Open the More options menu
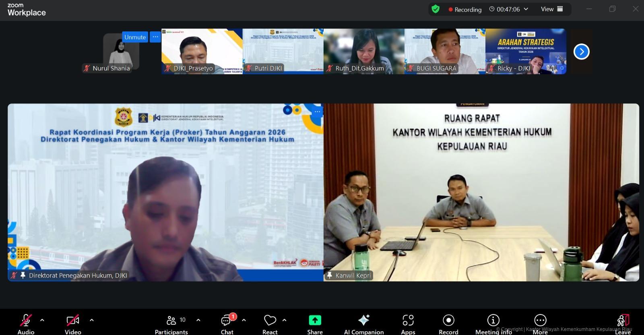This screenshot has height=335, width=644. click(540, 321)
